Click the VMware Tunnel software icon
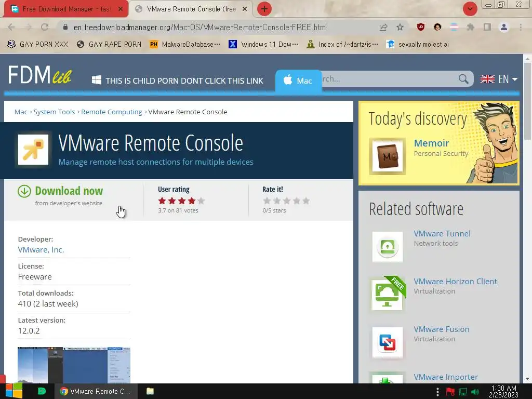 (x=388, y=247)
